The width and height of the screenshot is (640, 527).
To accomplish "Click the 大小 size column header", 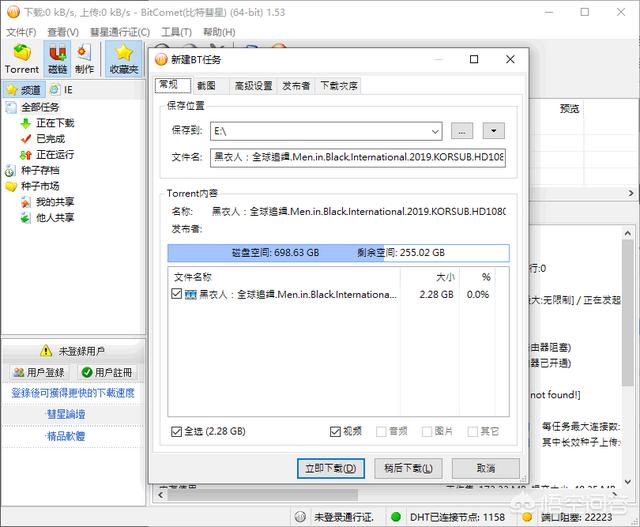I will pyautogui.click(x=430, y=277).
